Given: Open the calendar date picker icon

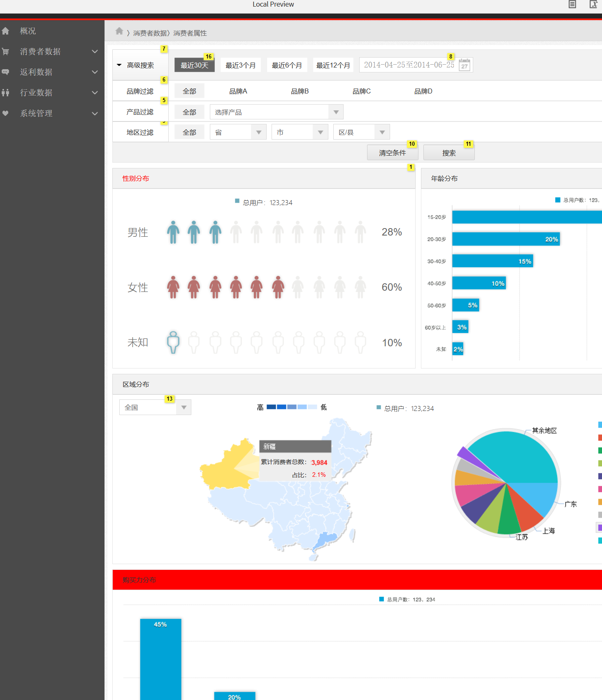Looking at the screenshot, I should (465, 65).
